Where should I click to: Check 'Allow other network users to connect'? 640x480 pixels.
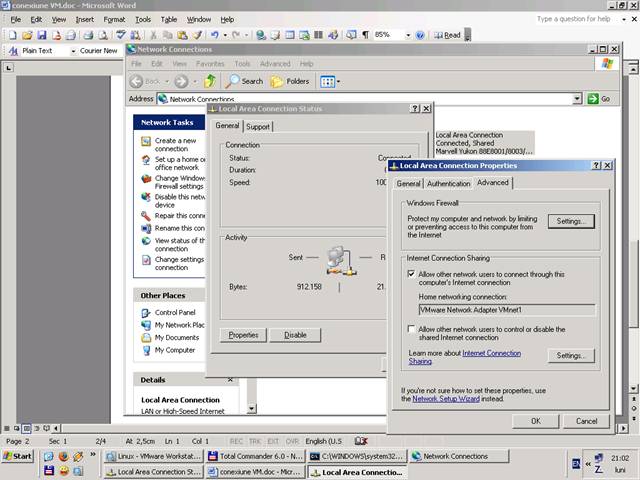point(411,274)
